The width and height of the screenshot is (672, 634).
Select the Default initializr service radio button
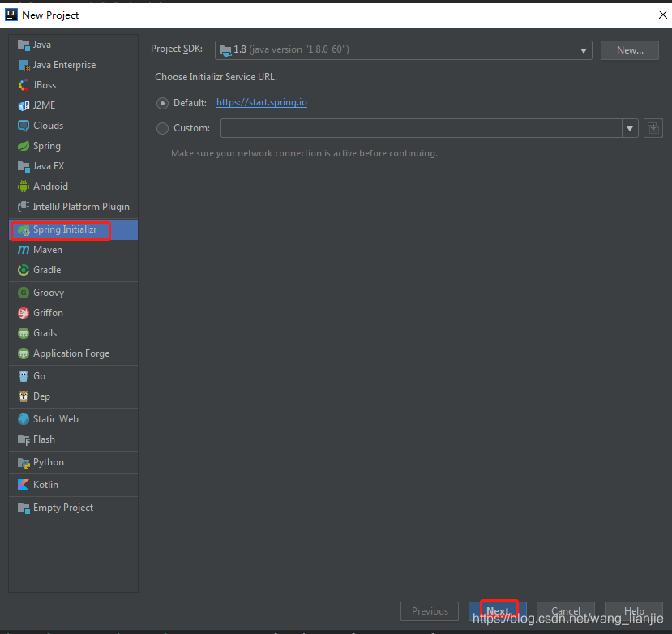click(x=162, y=102)
